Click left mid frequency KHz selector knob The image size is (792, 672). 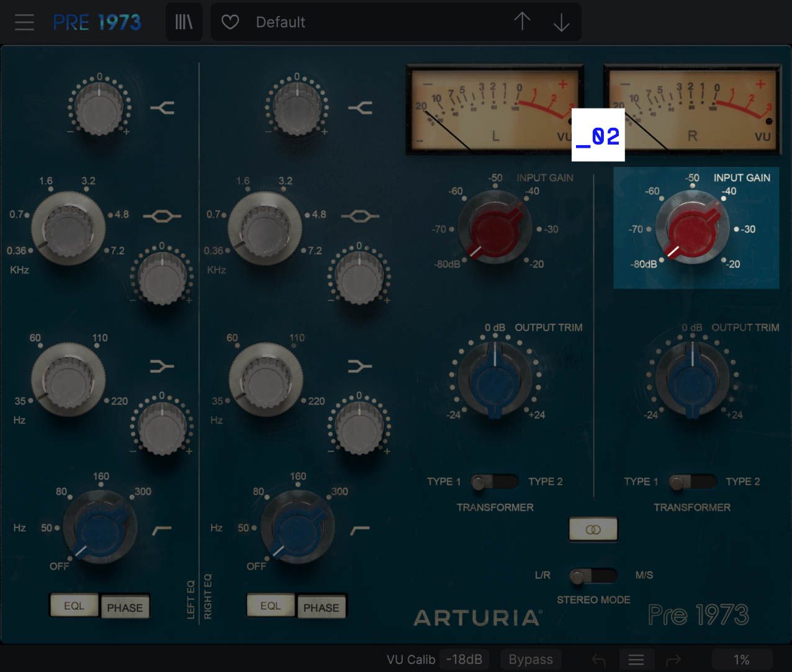tap(68, 228)
